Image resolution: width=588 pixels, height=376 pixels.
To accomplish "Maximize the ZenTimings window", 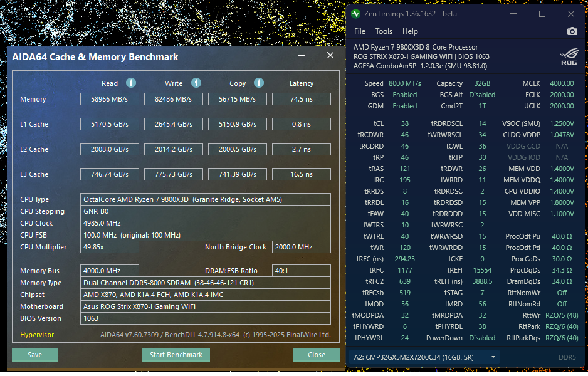I will tap(542, 14).
